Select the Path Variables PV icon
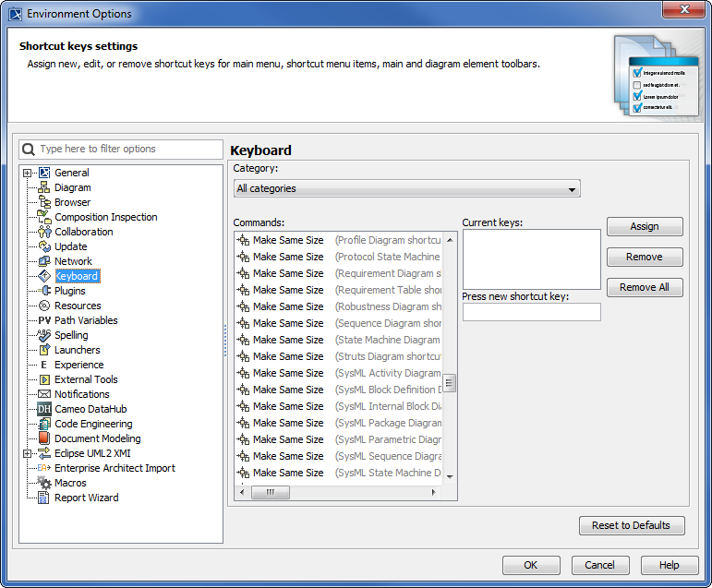The width and height of the screenshot is (712, 588). (x=44, y=320)
